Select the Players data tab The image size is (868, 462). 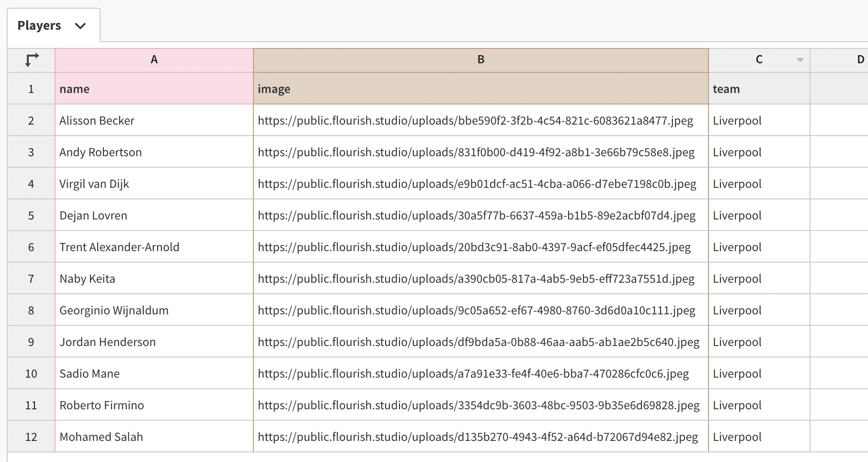pyautogui.click(x=54, y=25)
